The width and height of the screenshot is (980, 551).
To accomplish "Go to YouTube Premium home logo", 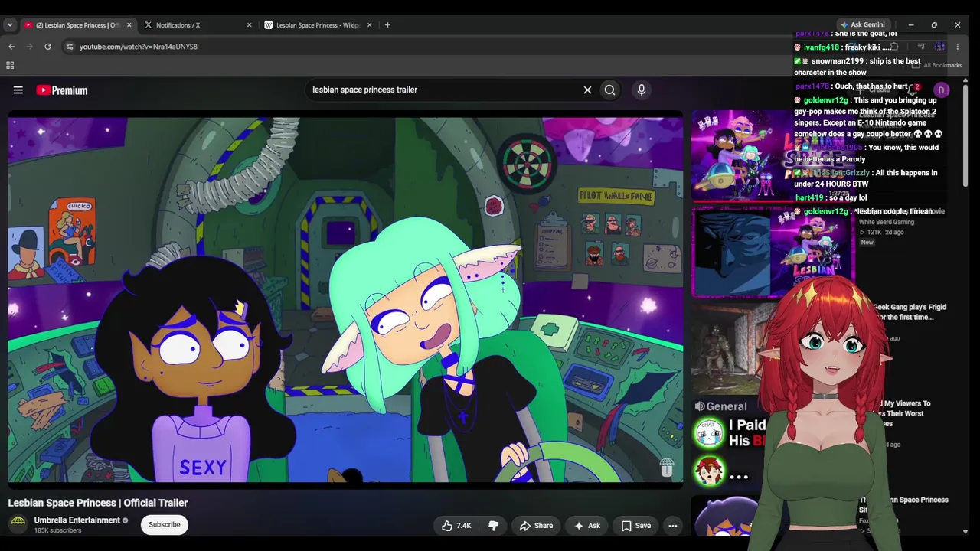I will 62,90.
